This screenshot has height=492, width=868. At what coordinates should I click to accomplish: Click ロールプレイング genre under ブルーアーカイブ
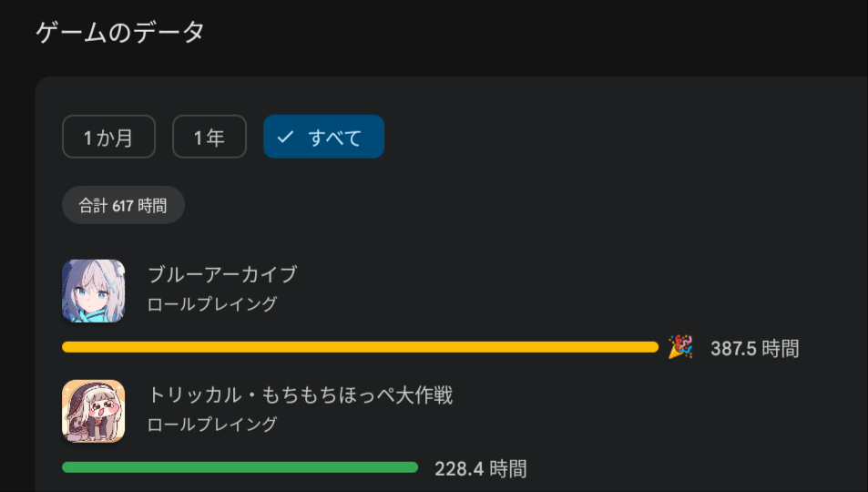[212, 304]
